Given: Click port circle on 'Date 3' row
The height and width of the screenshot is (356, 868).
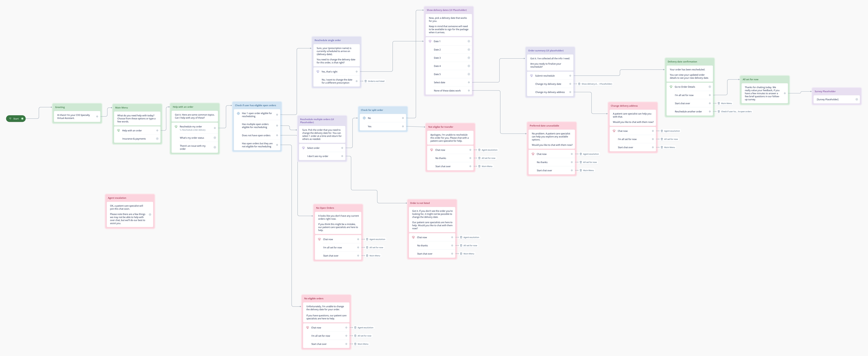Looking at the screenshot, I should [x=469, y=58].
